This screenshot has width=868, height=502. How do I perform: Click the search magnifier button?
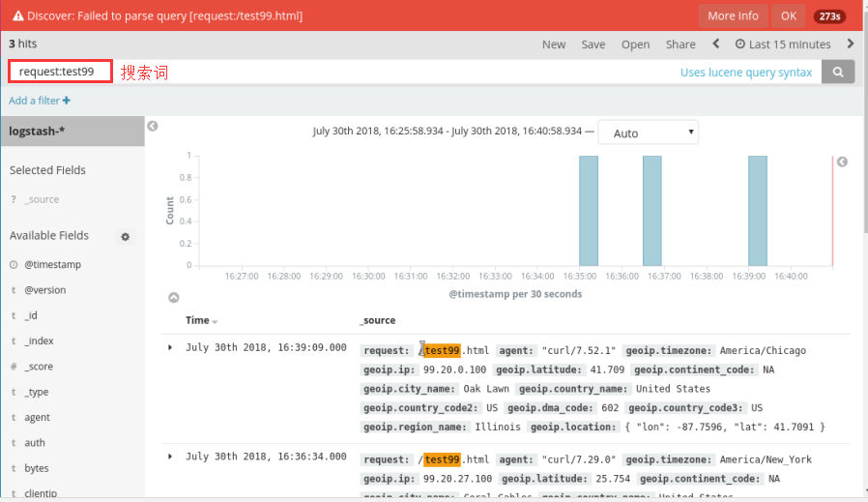(x=838, y=73)
